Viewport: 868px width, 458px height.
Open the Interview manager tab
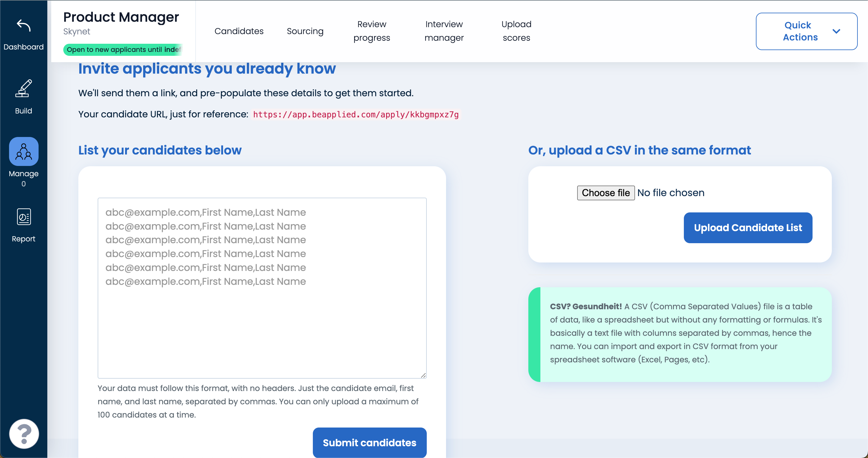coord(444,31)
